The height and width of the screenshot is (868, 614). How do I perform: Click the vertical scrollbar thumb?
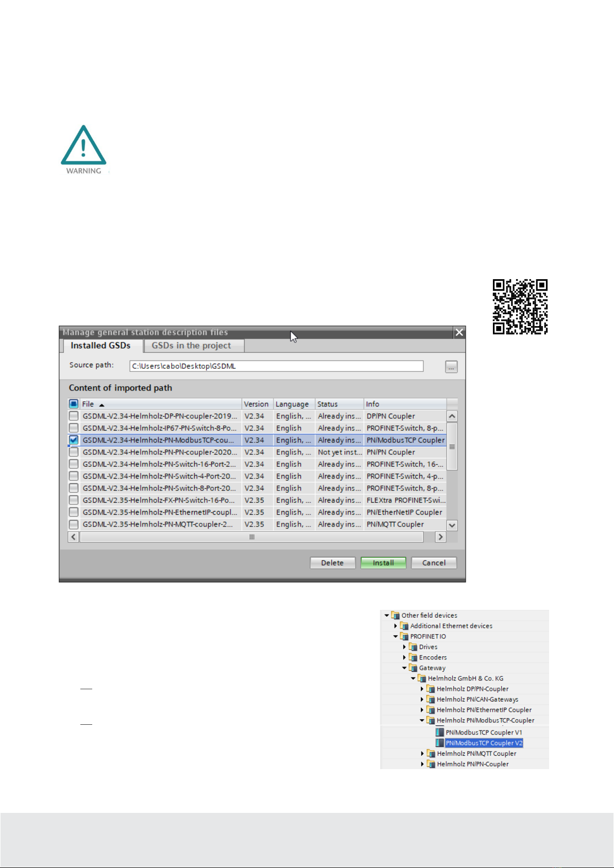pos(452,446)
